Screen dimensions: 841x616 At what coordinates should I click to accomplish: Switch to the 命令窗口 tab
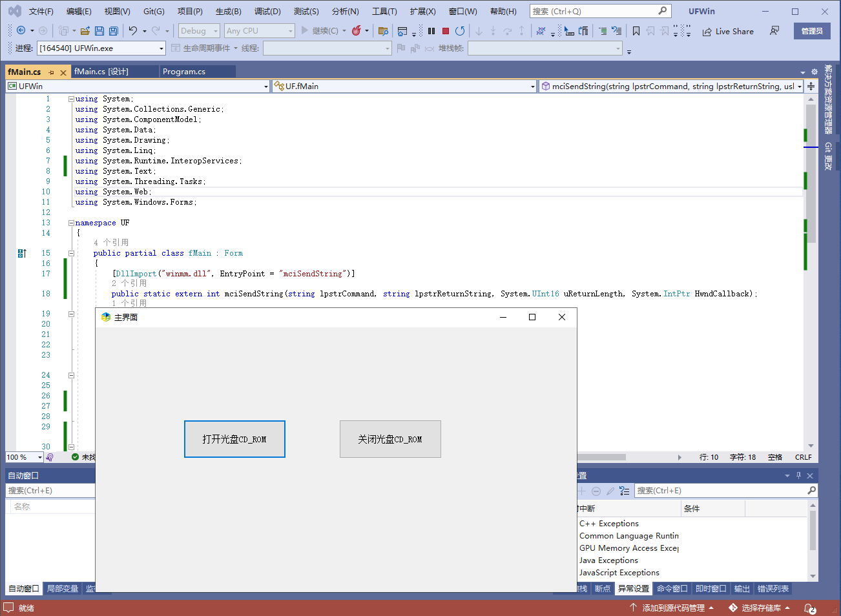(x=672, y=589)
